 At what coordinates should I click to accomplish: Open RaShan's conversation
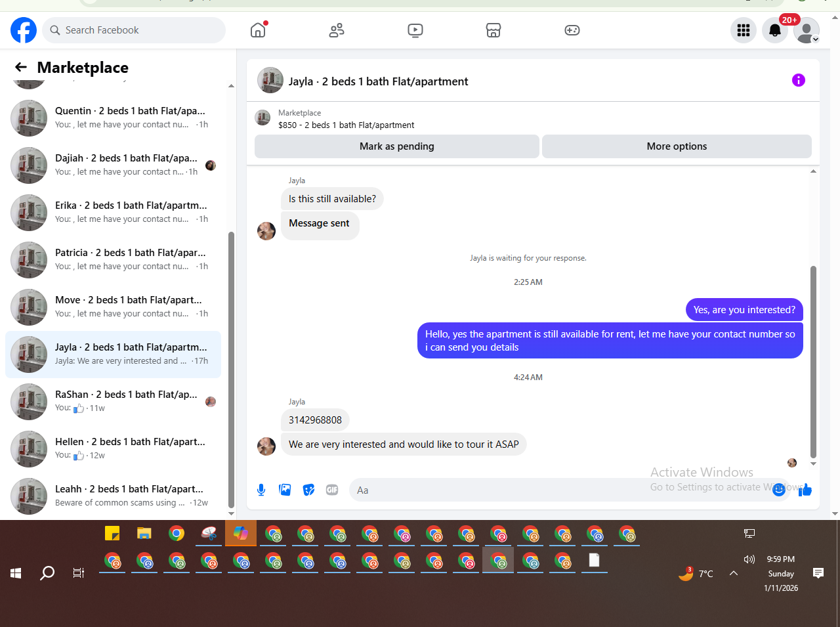tap(113, 402)
